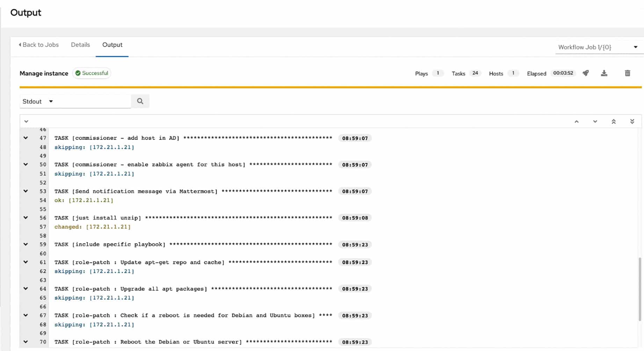Click the output pane vertical scrollbar
The height and width of the screenshot is (351, 644).
click(639, 289)
